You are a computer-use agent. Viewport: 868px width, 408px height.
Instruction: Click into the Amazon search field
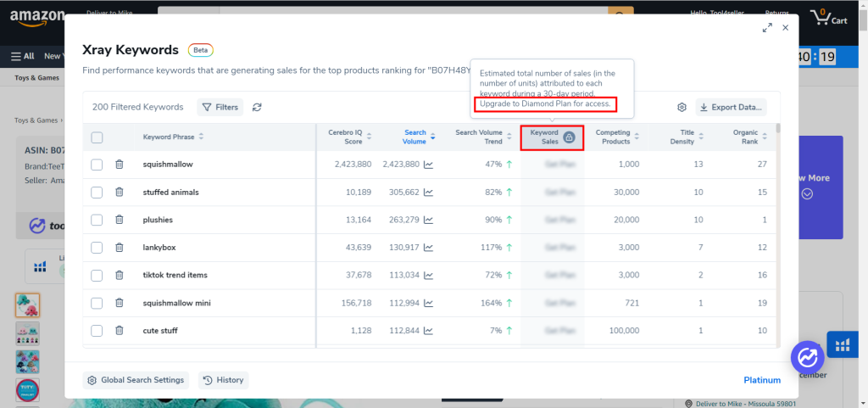(x=414, y=10)
